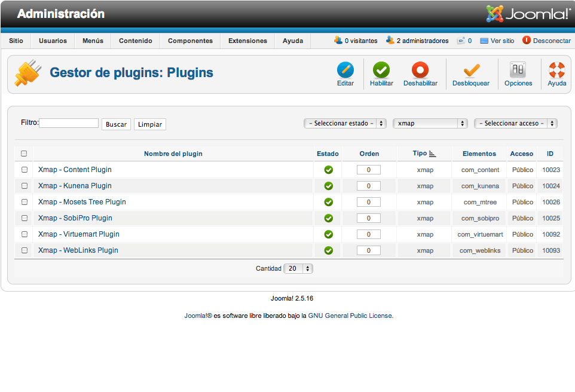The width and height of the screenshot is (575, 392).
Task: Sort by Elementos column header
Action: [x=479, y=154]
